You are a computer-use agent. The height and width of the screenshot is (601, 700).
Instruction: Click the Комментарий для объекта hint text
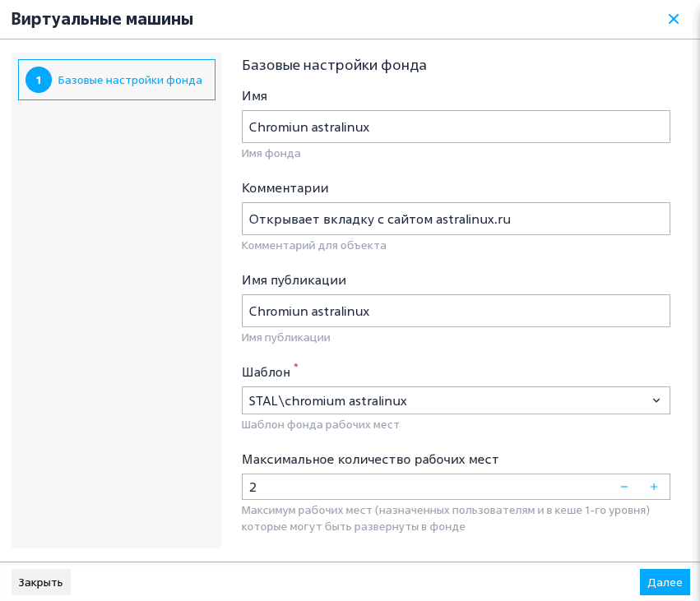click(x=314, y=246)
